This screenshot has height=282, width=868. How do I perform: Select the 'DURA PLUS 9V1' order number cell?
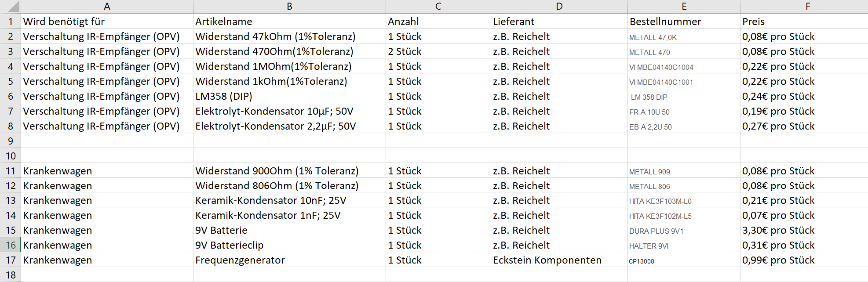656,231
